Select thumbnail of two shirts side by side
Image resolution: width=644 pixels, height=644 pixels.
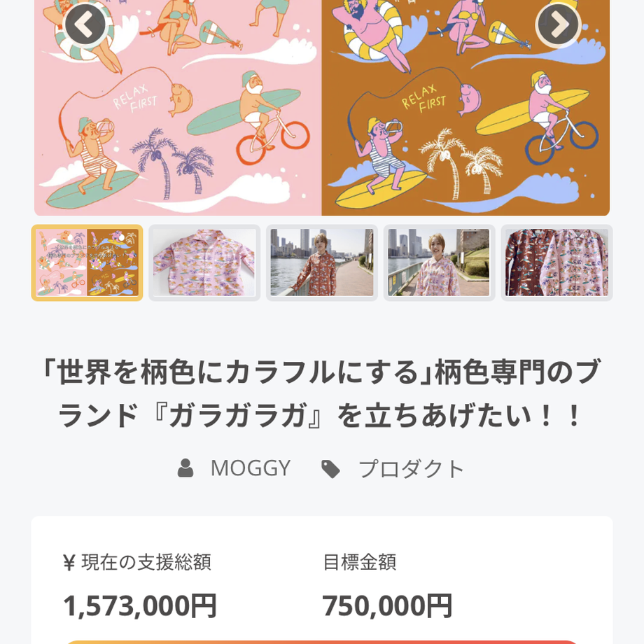(x=557, y=263)
